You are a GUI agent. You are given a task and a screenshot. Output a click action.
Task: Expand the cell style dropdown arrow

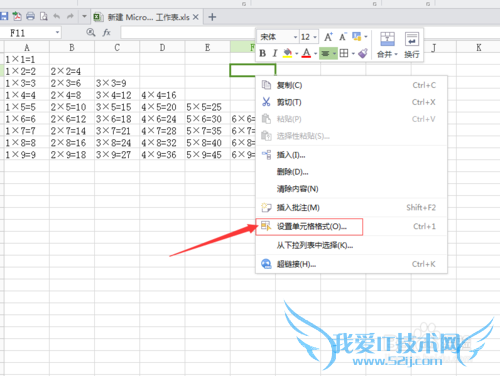pyautogui.click(x=366, y=37)
